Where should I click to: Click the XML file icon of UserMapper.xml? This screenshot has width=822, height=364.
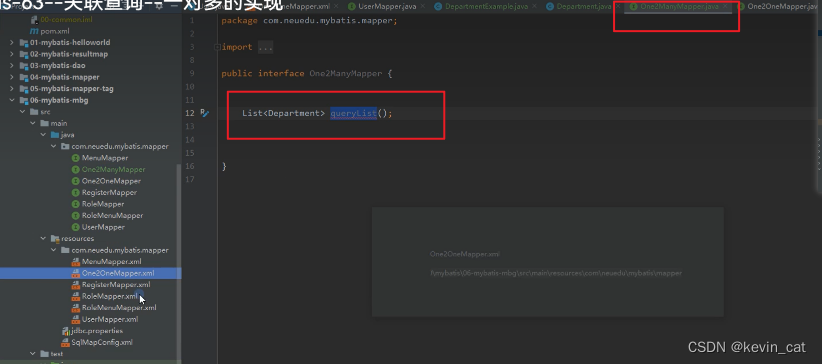(75, 319)
